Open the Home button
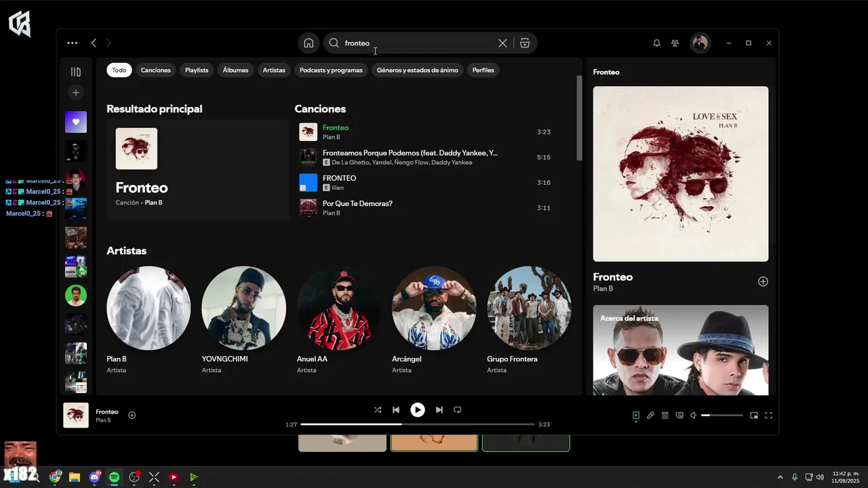 [309, 43]
